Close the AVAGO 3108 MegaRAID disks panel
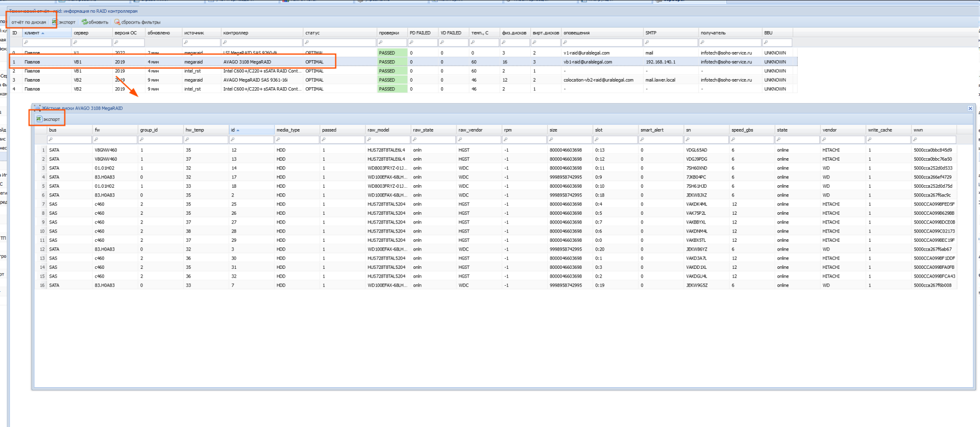Image resolution: width=980 pixels, height=427 pixels. pos(970,108)
